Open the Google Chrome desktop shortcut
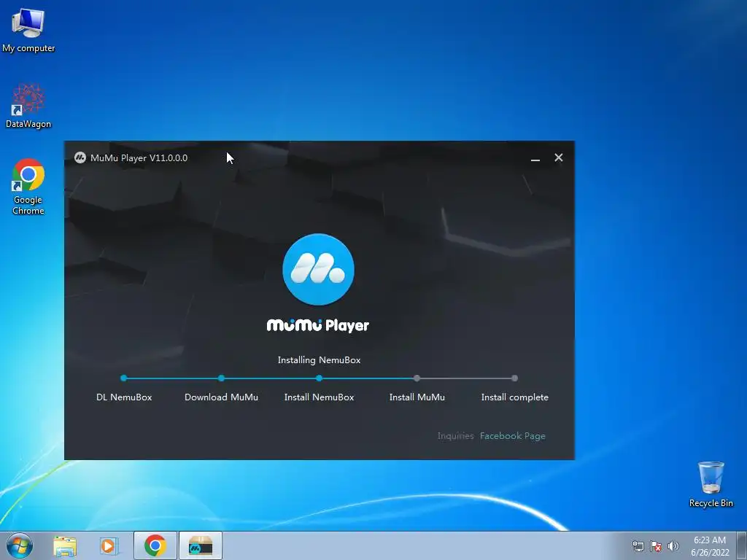The height and width of the screenshot is (560, 747). (28, 187)
